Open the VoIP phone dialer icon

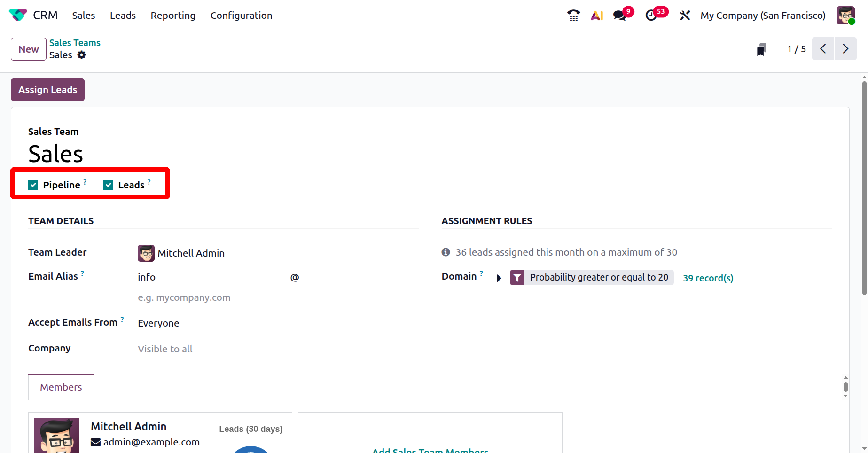click(573, 16)
